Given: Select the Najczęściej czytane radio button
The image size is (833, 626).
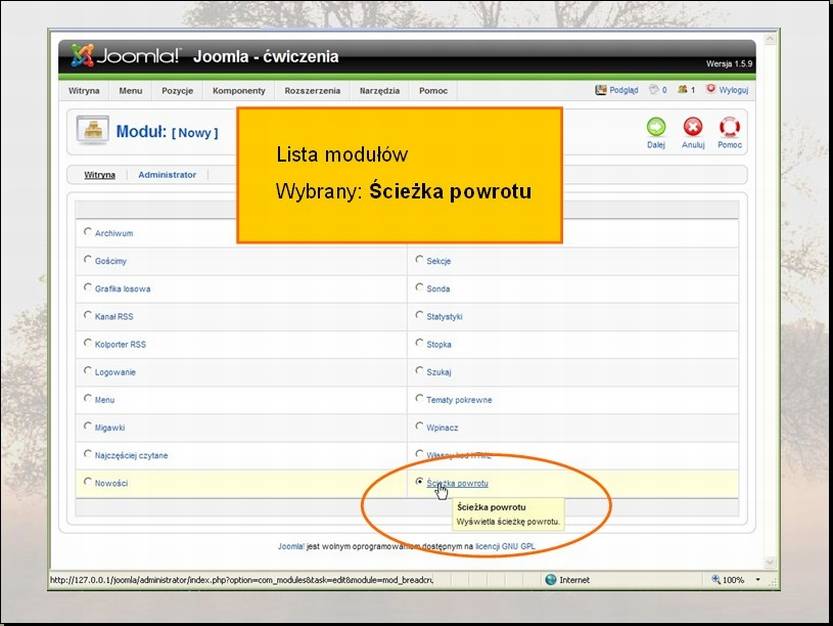Looking at the screenshot, I should coord(88,454).
